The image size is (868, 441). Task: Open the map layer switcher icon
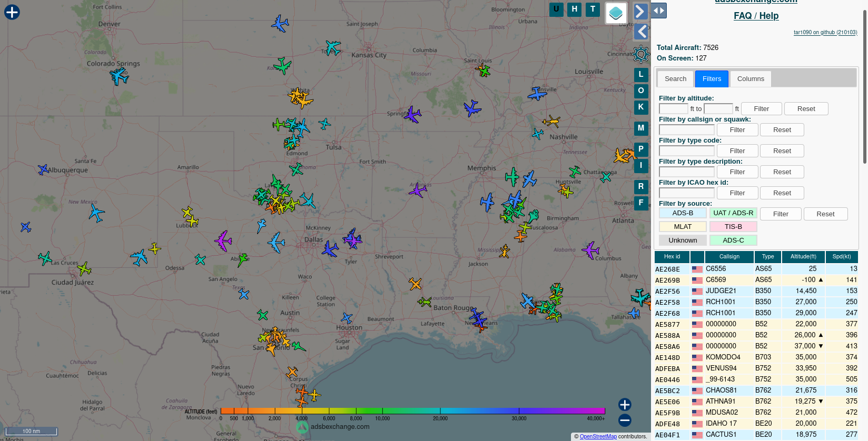(616, 13)
